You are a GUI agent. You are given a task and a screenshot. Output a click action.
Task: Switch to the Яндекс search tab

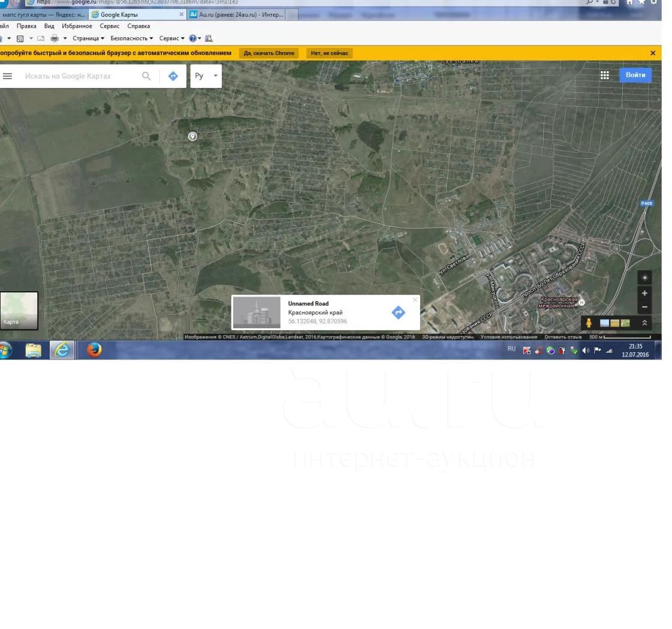[43, 14]
